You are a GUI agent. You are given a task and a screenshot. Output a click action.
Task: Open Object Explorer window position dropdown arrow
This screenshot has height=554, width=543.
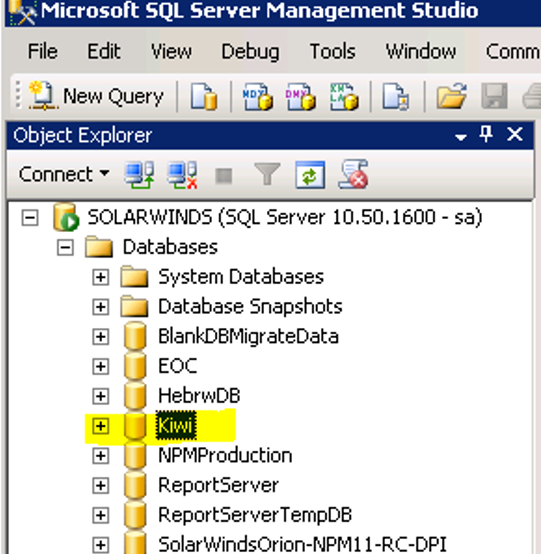pos(461,137)
